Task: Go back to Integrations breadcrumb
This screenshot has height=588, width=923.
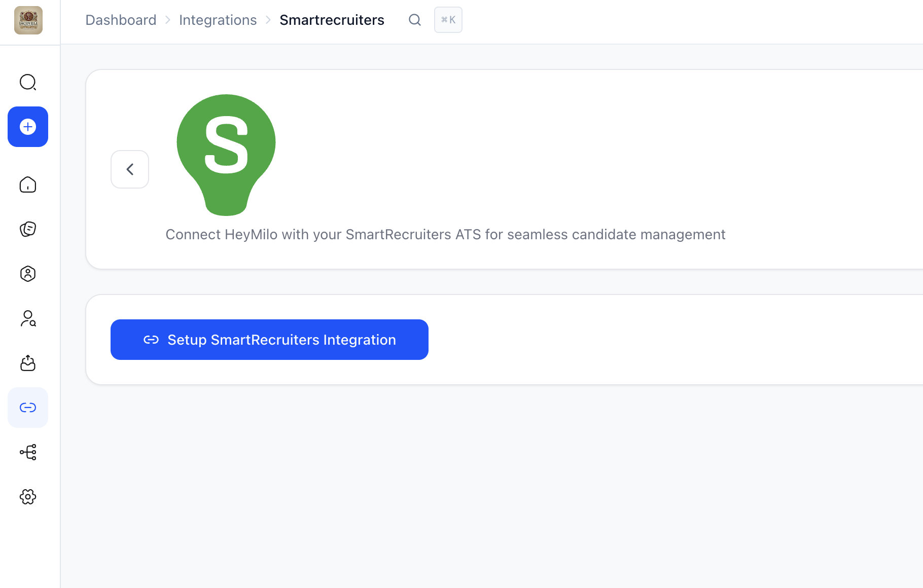Action: [218, 20]
